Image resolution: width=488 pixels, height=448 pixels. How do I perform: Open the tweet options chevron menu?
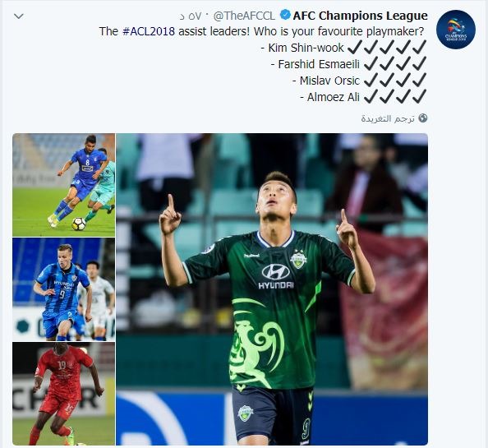pos(19,16)
